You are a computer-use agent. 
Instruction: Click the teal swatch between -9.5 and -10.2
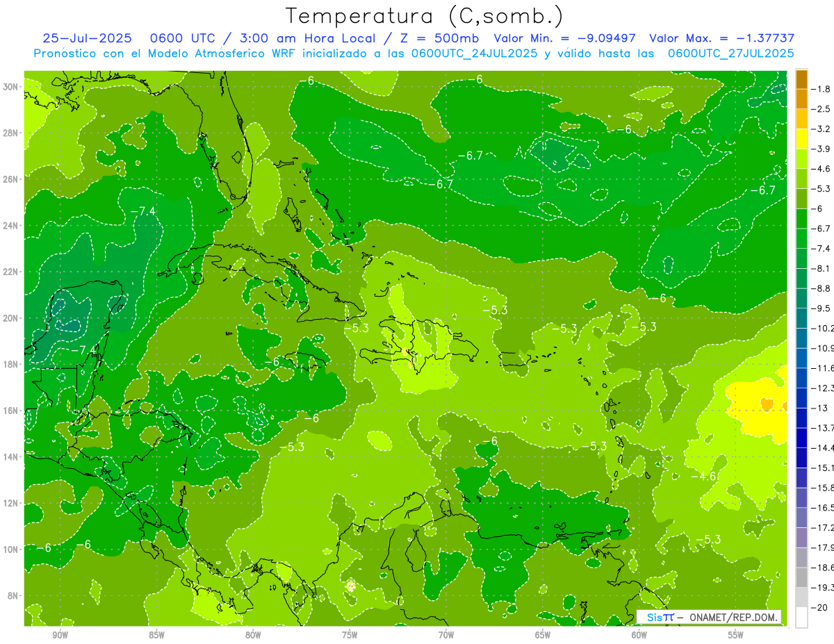[x=801, y=318]
